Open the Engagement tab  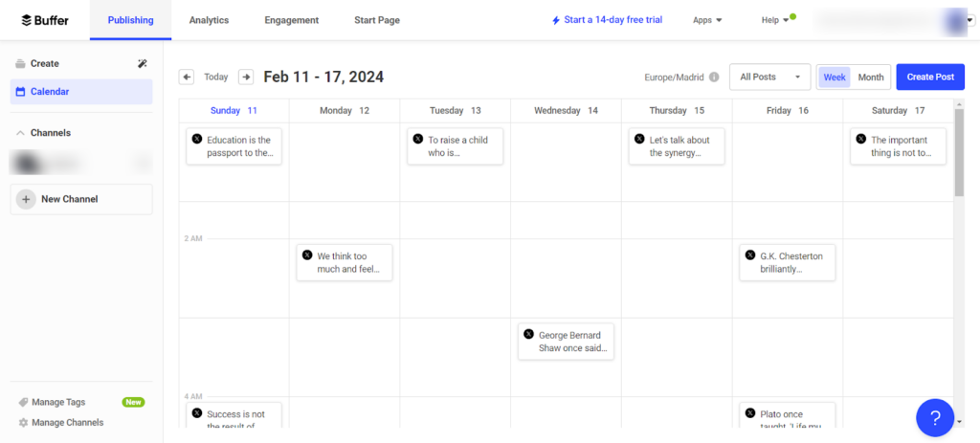click(292, 20)
